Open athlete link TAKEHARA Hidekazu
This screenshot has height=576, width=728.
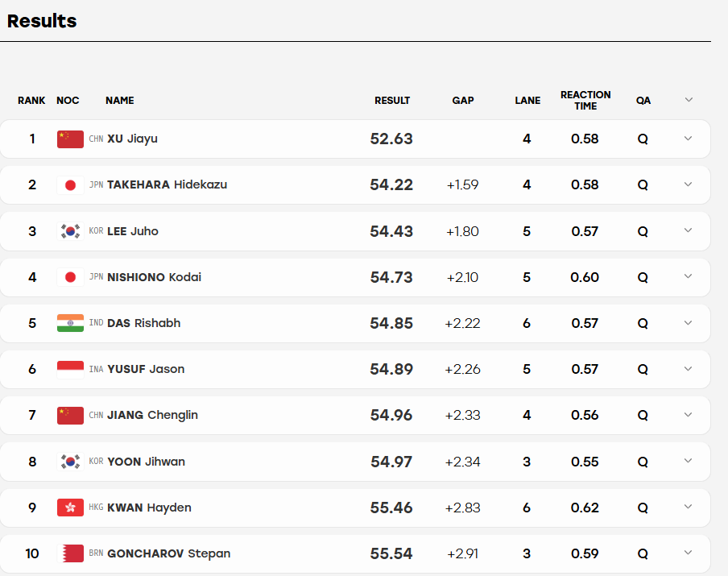168,184
